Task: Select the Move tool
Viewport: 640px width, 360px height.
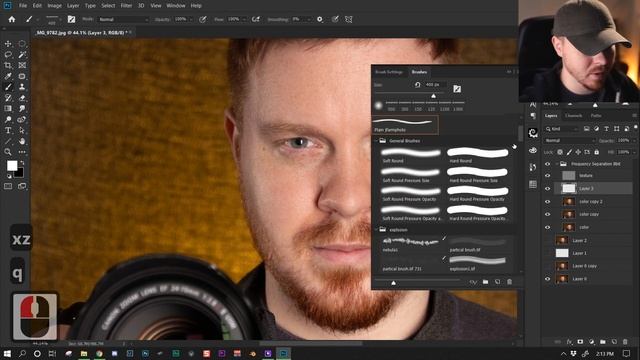Action: 8,44
